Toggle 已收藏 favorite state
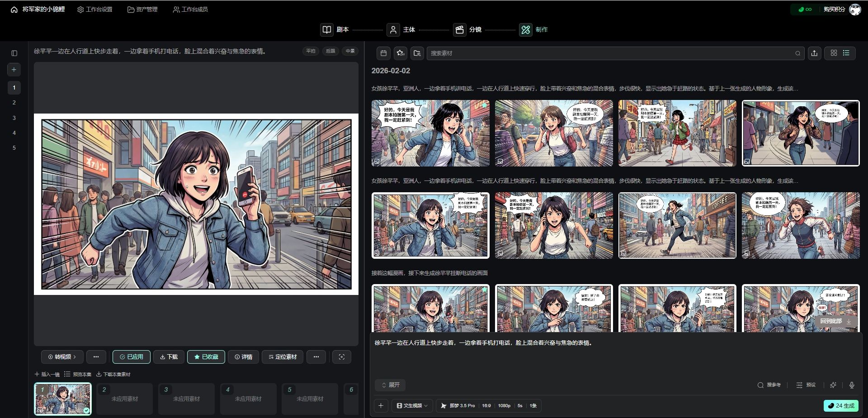The image size is (868, 418). (x=206, y=357)
